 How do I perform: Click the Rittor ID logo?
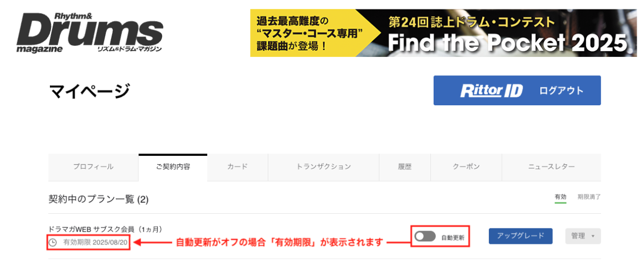coord(491,91)
